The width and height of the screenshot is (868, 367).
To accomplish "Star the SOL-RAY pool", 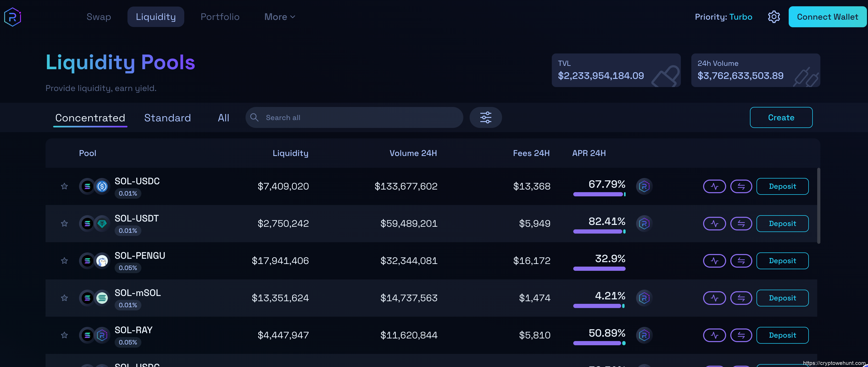I will pyautogui.click(x=64, y=335).
